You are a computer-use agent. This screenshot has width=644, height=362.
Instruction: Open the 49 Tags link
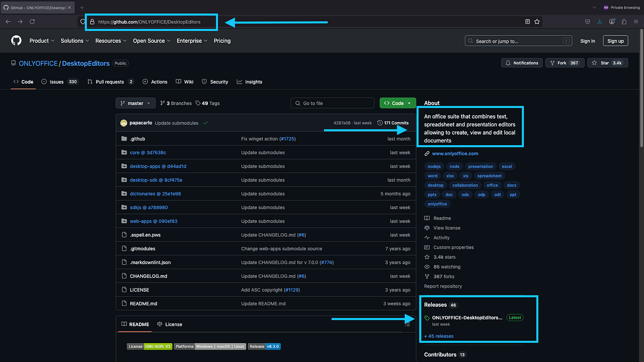click(x=207, y=103)
